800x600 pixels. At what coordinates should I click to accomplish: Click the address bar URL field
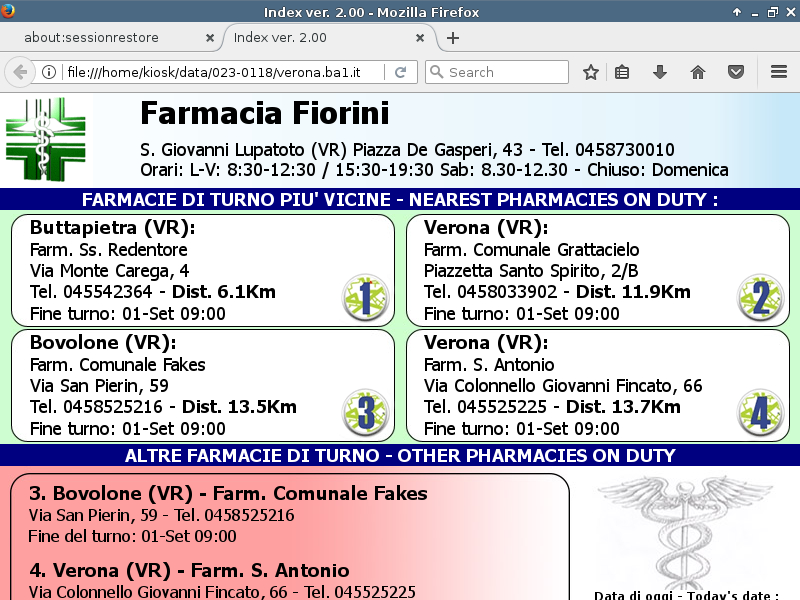click(x=220, y=72)
